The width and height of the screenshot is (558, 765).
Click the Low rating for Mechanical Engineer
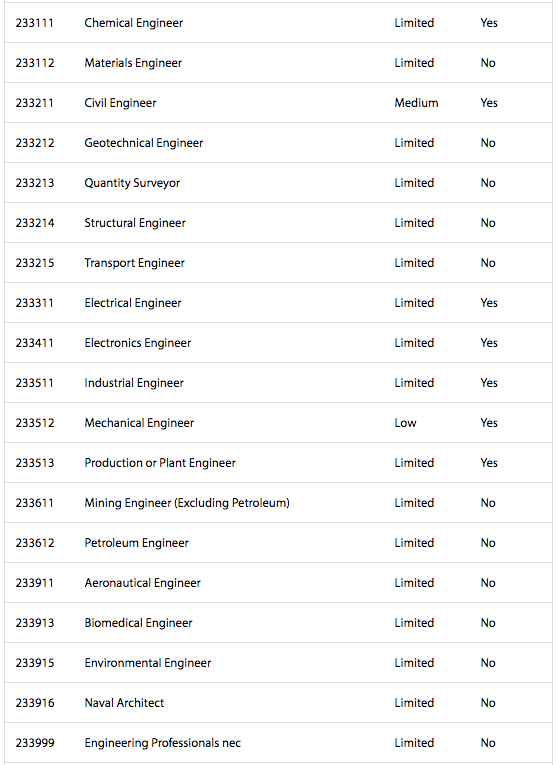(x=405, y=423)
